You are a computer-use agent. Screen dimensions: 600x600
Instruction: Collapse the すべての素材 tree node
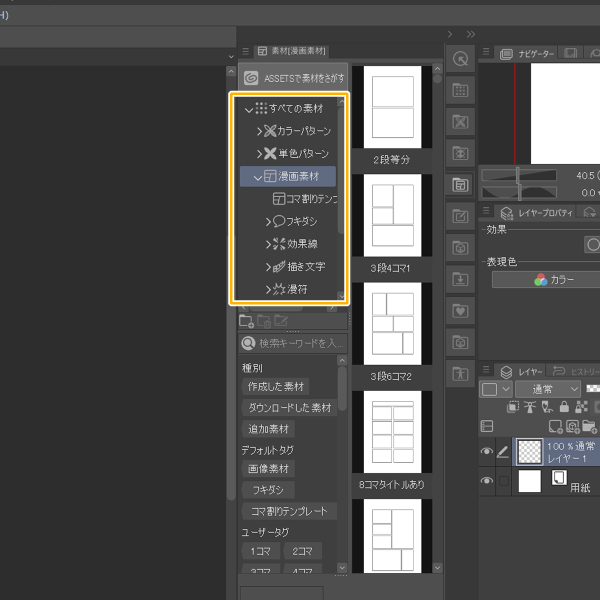coord(249,110)
